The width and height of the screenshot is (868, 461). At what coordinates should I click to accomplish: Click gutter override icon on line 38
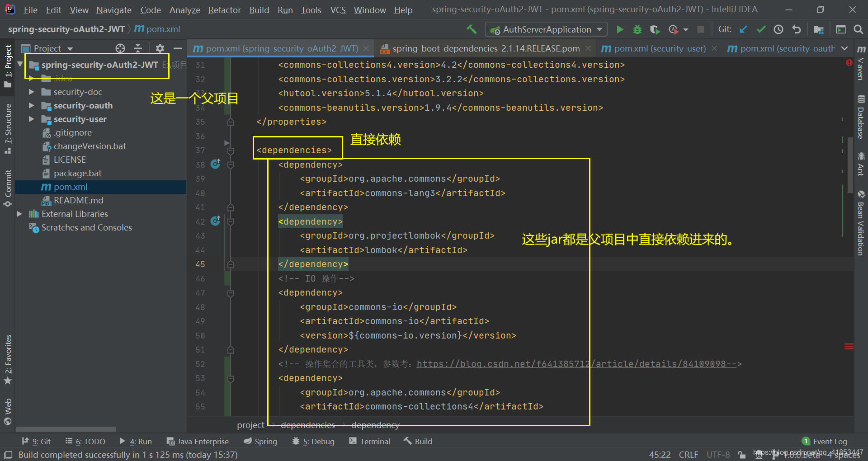pos(216,164)
